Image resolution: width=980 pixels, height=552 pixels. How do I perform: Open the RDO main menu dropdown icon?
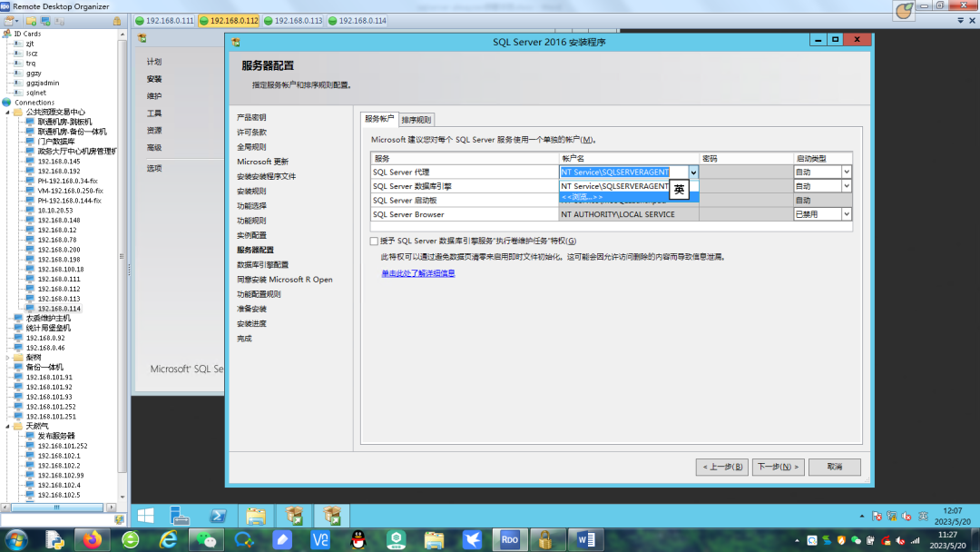point(11,21)
